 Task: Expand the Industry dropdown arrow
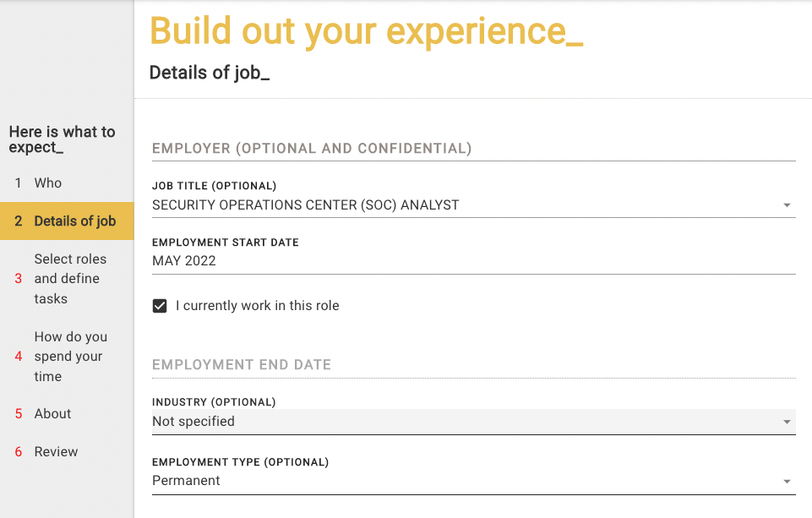pos(787,422)
